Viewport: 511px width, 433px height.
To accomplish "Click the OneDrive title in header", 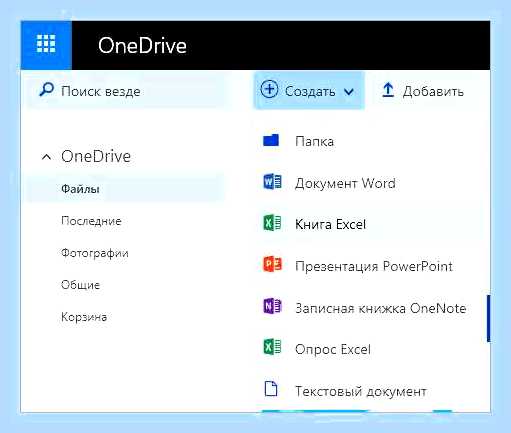I will 142,45.
